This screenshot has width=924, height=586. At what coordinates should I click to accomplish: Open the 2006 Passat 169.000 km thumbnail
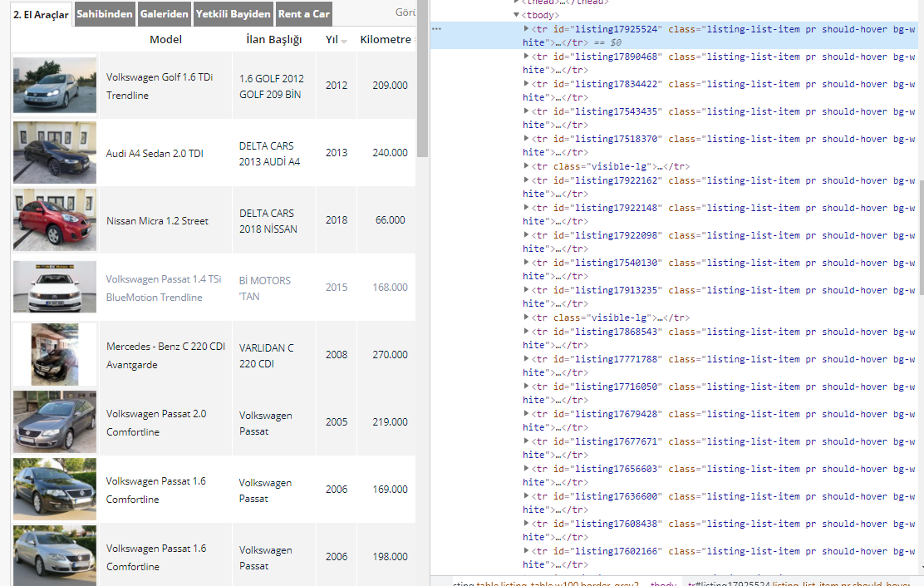(x=55, y=489)
